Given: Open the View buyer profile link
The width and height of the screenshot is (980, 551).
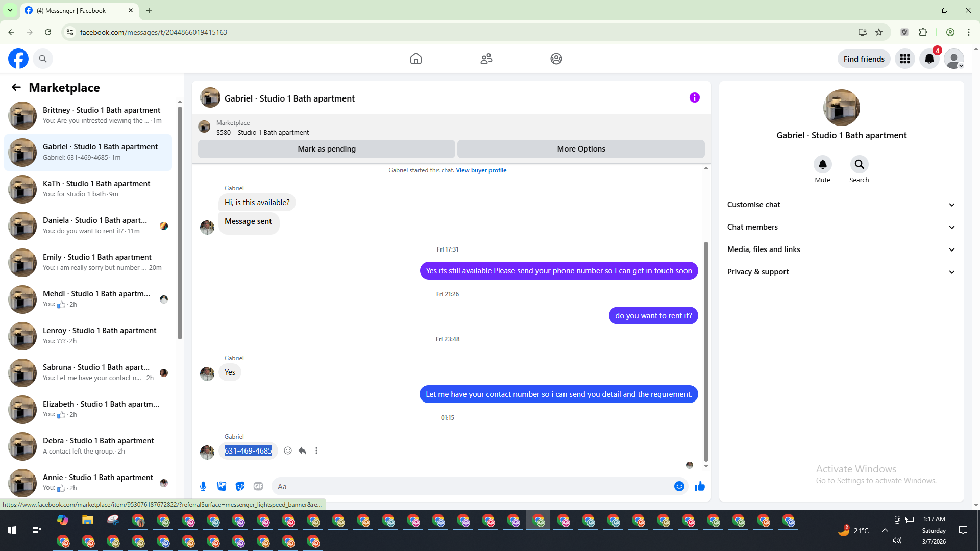Looking at the screenshot, I should tap(481, 170).
